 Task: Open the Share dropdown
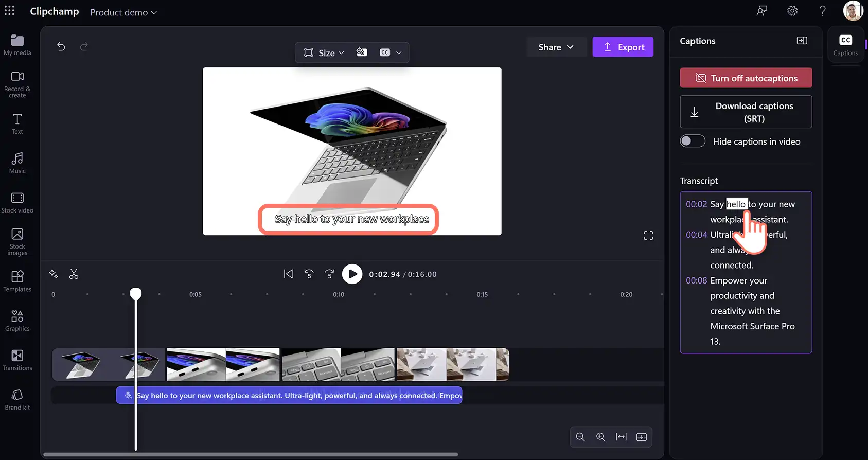[556, 47]
